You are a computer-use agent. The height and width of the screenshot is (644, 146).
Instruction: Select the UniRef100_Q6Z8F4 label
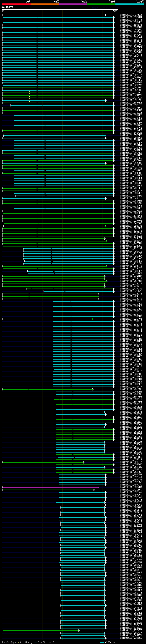point(131,48)
